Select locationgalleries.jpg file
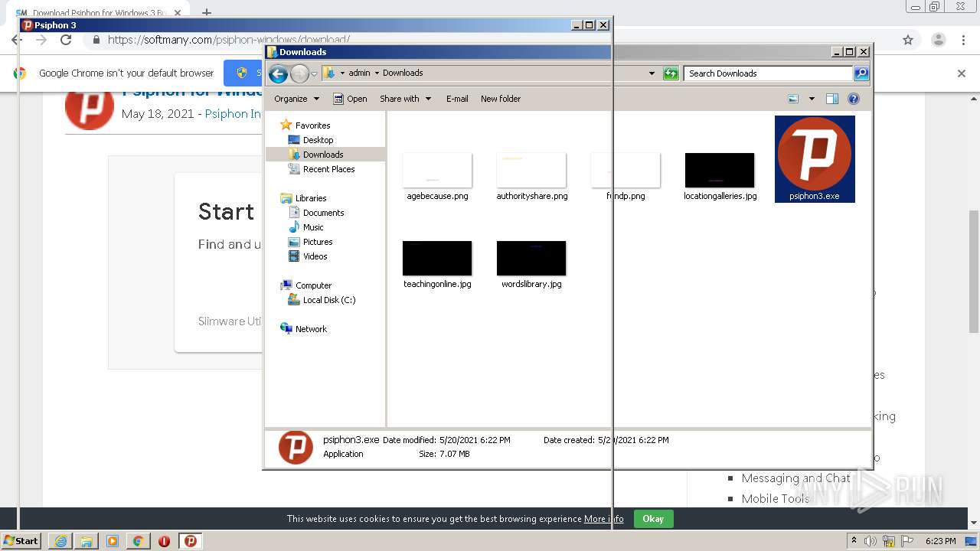 click(x=720, y=177)
